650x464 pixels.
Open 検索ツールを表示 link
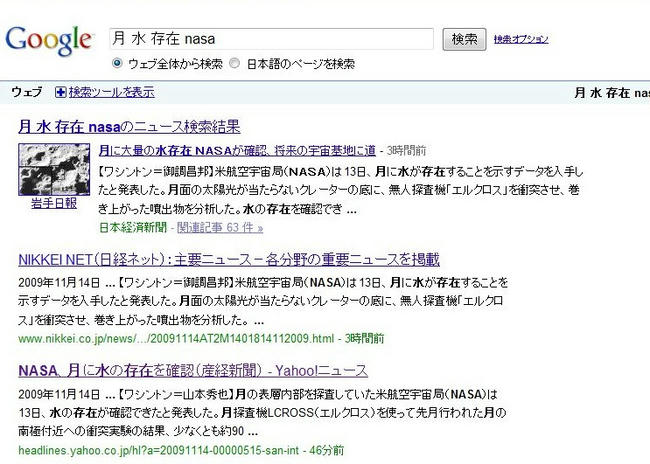coord(112,92)
